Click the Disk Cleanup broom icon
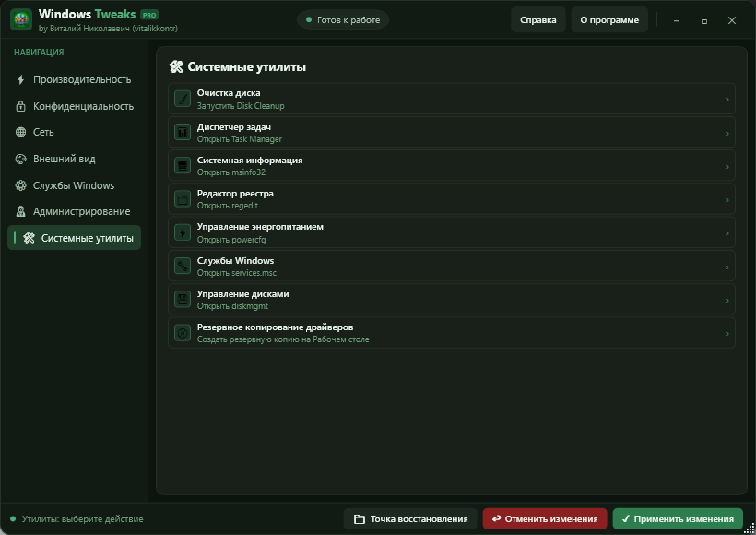Image resolution: width=756 pixels, height=535 pixels. pyautogui.click(x=183, y=99)
